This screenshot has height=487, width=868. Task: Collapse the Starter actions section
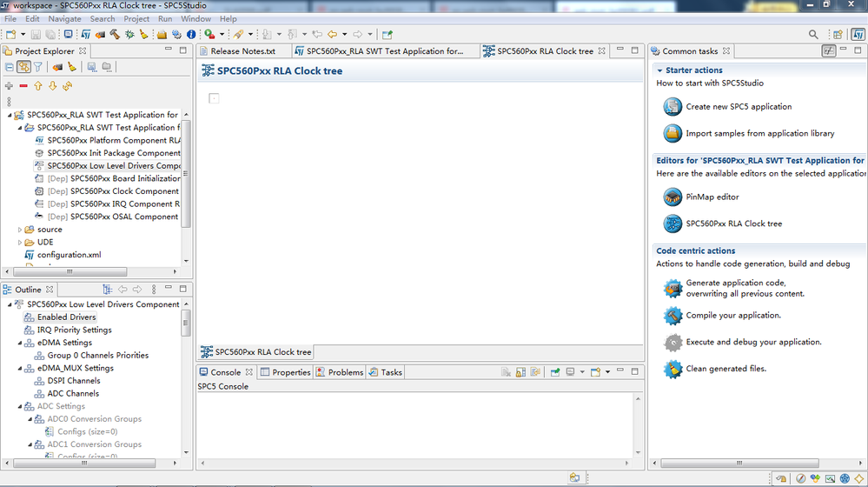pos(659,70)
